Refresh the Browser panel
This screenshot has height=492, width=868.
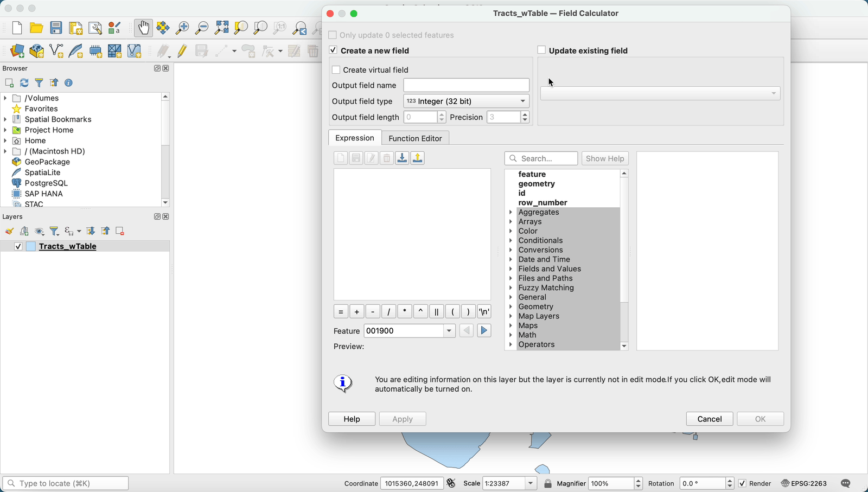(x=23, y=82)
